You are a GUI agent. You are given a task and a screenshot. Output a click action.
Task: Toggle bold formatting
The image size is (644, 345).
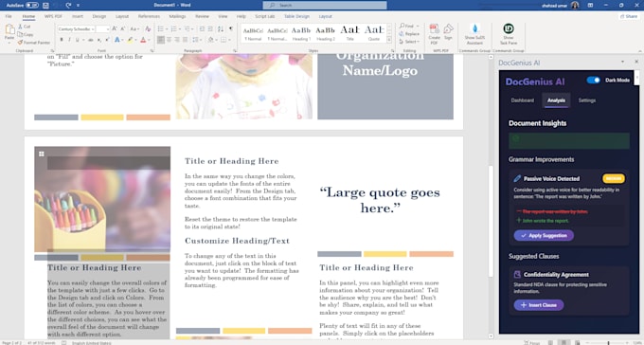(62, 40)
